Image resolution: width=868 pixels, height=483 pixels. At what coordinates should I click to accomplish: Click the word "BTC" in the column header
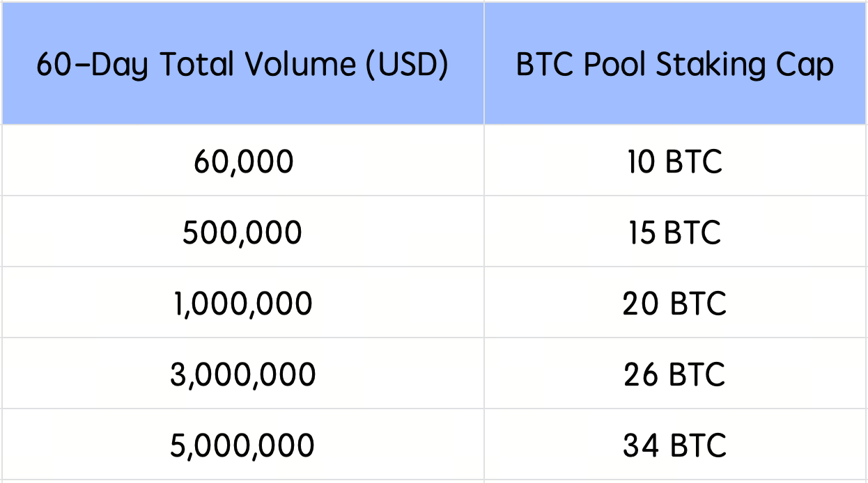click(545, 65)
